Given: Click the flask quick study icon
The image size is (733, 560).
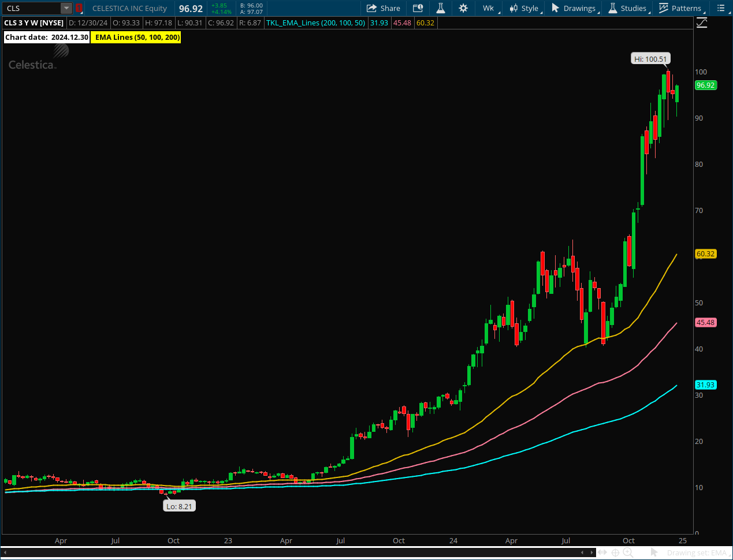Looking at the screenshot, I should coord(440,8).
